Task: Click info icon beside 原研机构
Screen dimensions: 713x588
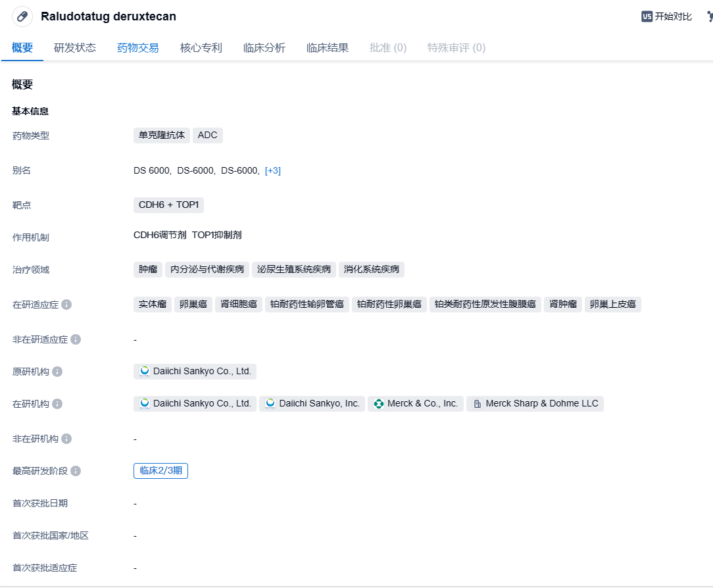Action: pyautogui.click(x=57, y=372)
